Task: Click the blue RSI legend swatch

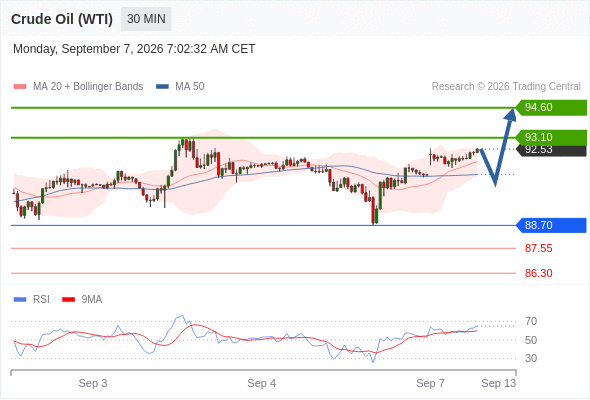Action: 20,300
